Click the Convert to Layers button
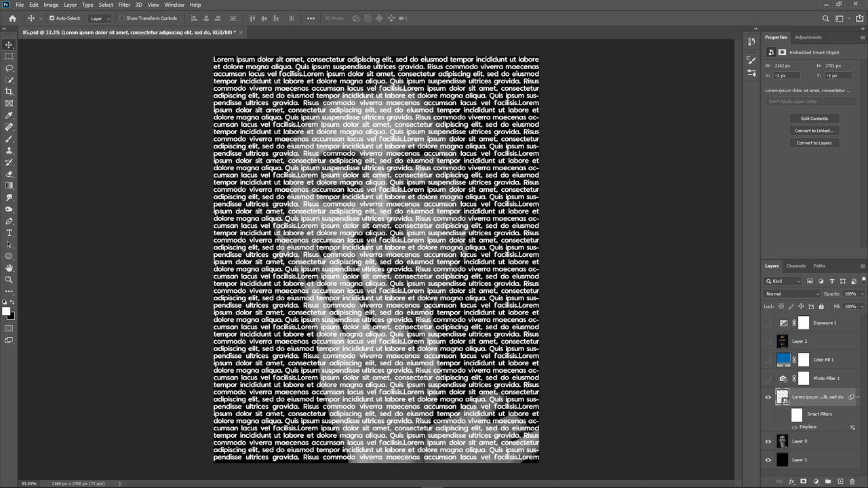Screen dimensions: 868x488 pyautogui.click(x=814, y=143)
